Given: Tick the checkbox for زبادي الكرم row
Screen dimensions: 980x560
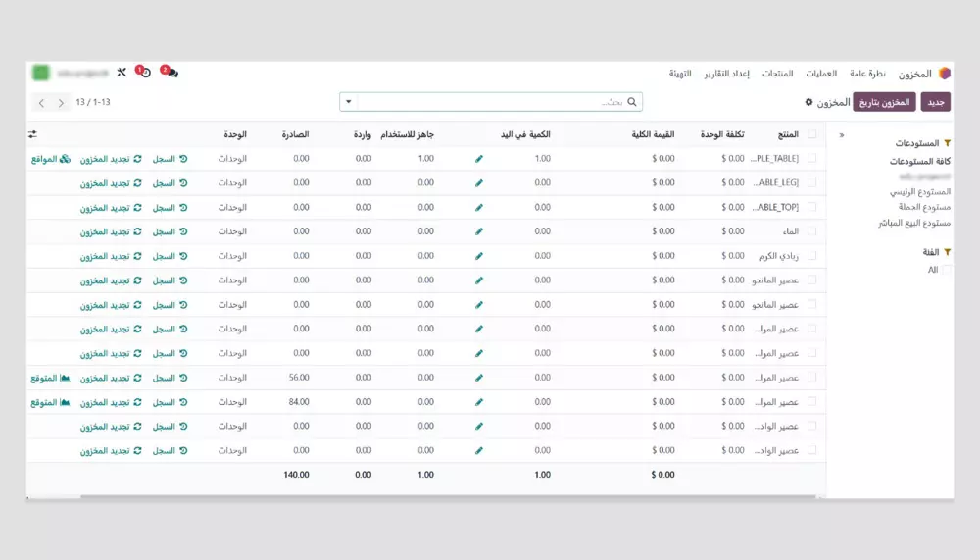Looking at the screenshot, I should 811,255.
